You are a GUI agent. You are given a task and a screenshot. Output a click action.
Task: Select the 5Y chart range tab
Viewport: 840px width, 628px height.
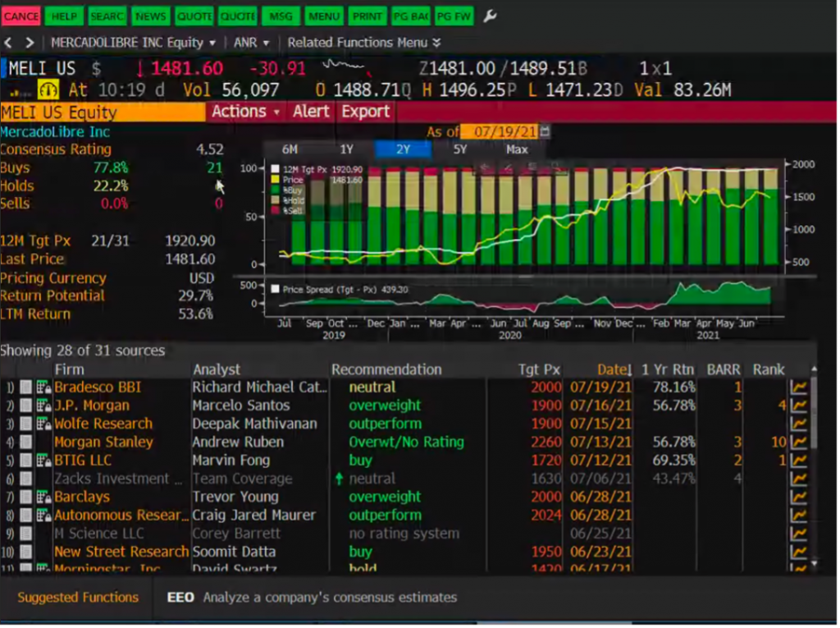(461, 149)
